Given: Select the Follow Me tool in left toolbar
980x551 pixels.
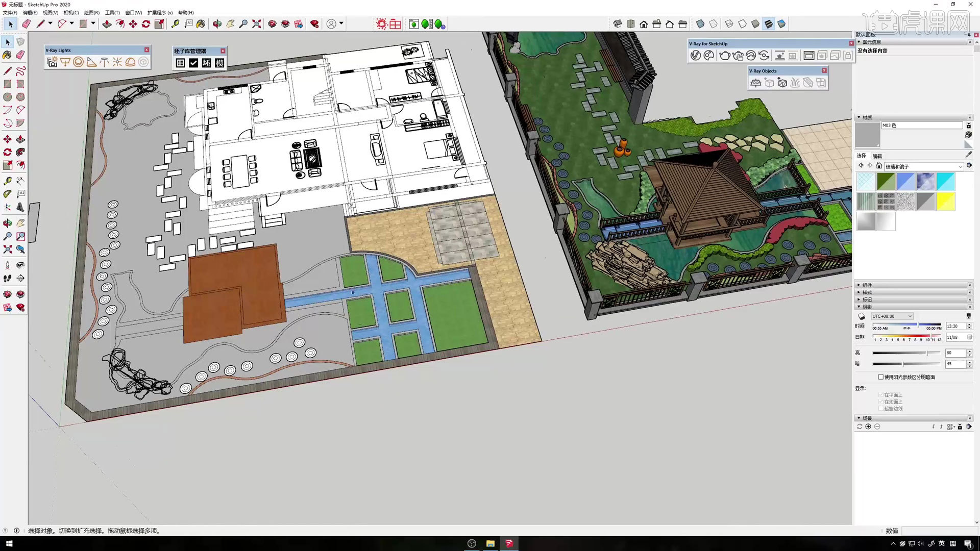Looking at the screenshot, I should click(x=20, y=152).
